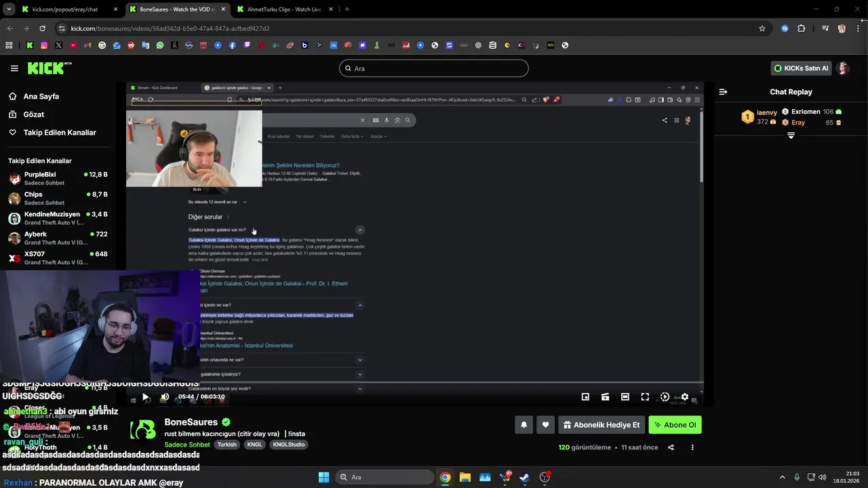Open the Google bookmark icon
Screen dimensions: 868x488
102,45
